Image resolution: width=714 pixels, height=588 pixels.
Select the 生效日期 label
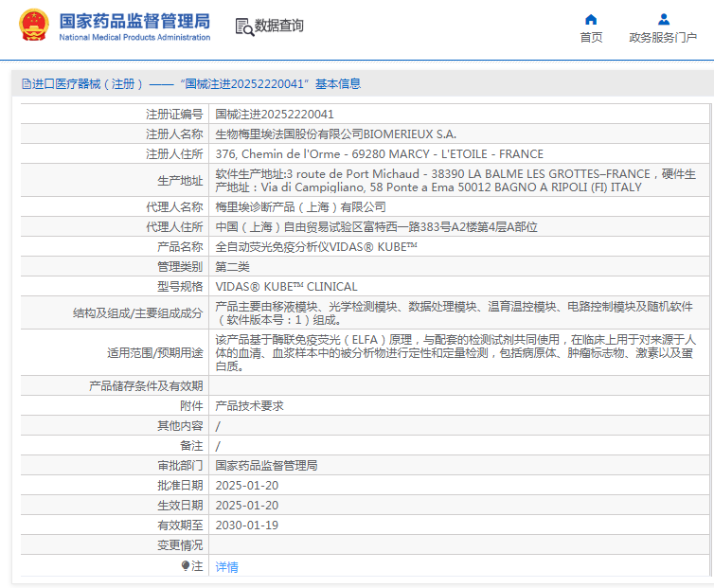180,505
